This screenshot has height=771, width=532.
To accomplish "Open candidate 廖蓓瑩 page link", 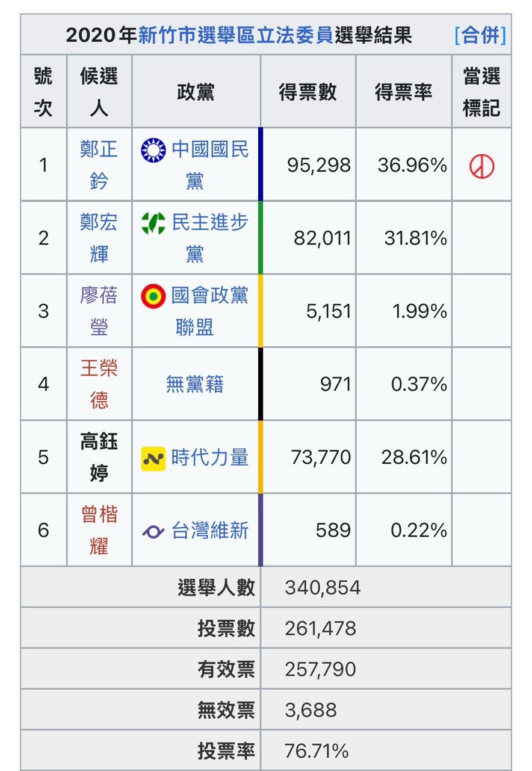I will coord(99,311).
